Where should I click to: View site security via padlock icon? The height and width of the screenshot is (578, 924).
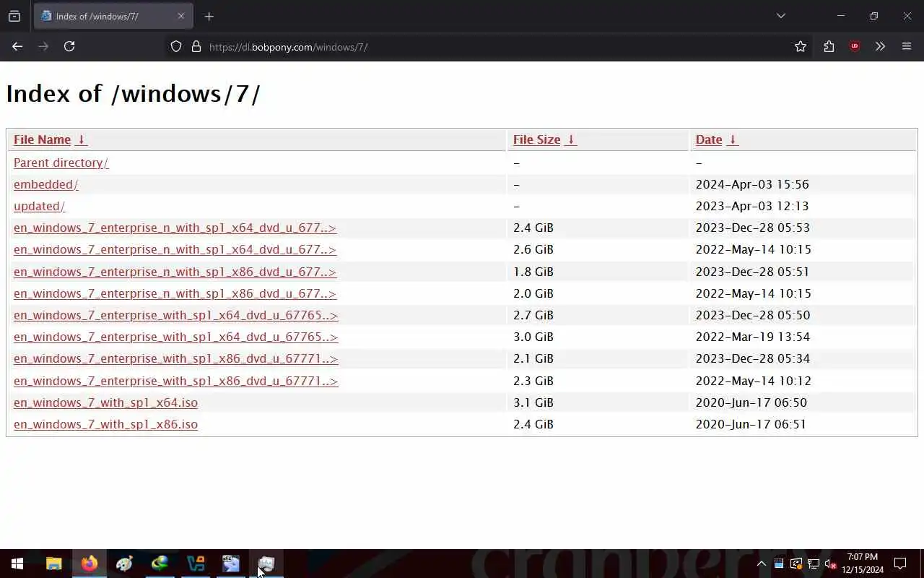click(196, 46)
